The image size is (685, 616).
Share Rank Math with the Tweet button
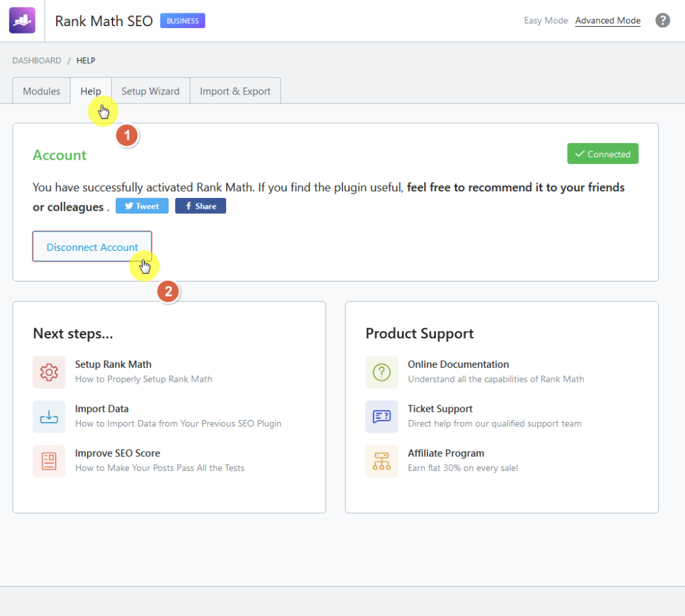[x=142, y=206]
